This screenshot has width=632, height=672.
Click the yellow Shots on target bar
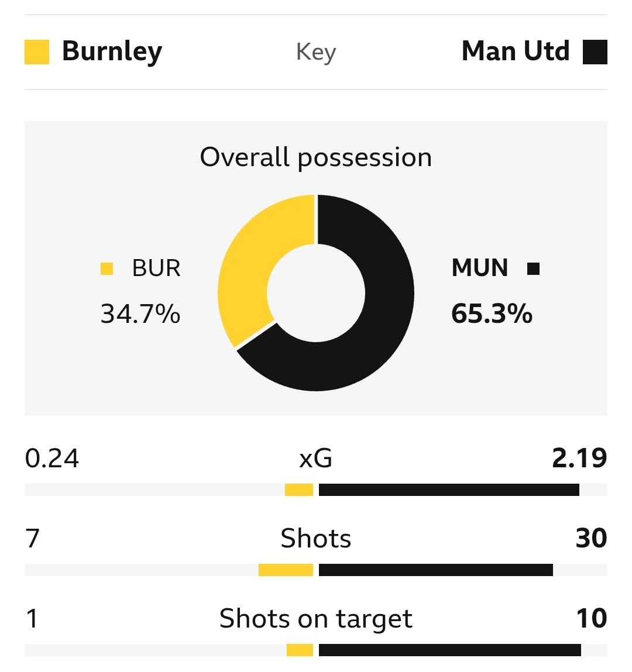coord(300,650)
